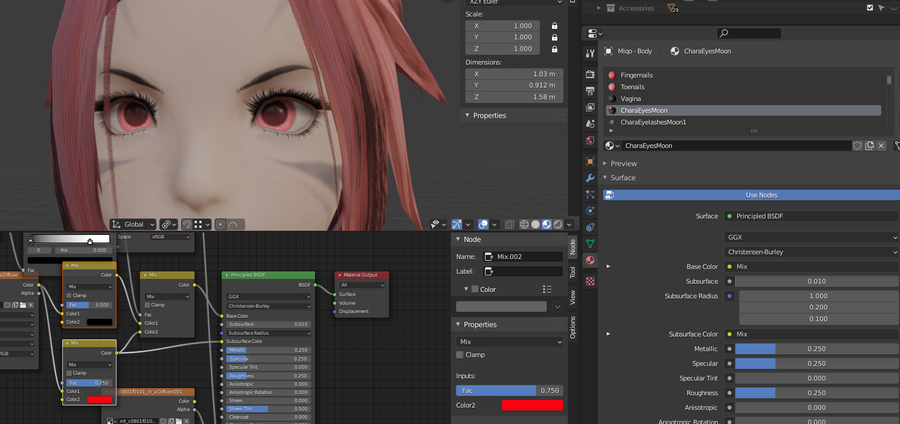This screenshot has height=424, width=900.
Task: Open the Render properties tab icon
Action: (590, 75)
